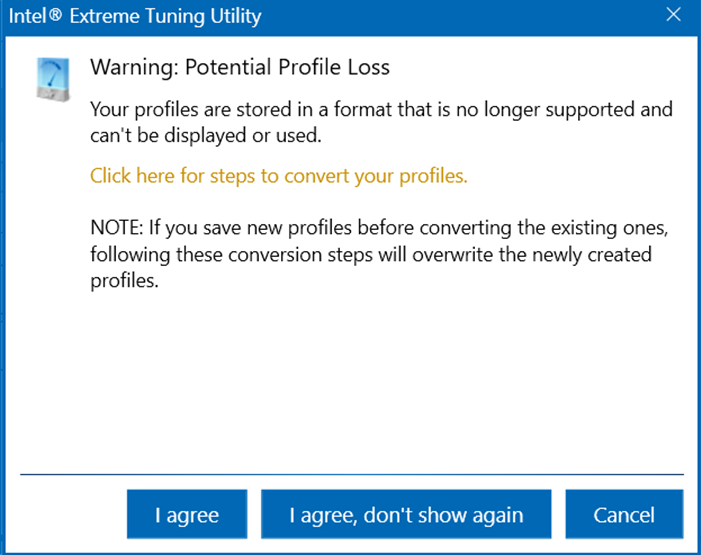701x555 pixels.
Task: Accept the warning with I agree
Action: tap(187, 514)
